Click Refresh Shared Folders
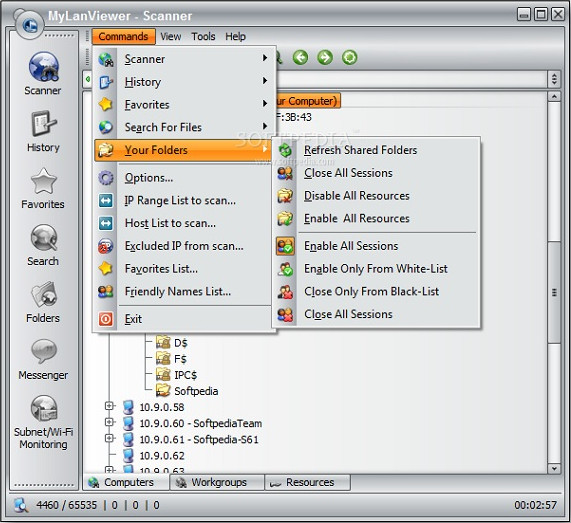 (x=376, y=150)
